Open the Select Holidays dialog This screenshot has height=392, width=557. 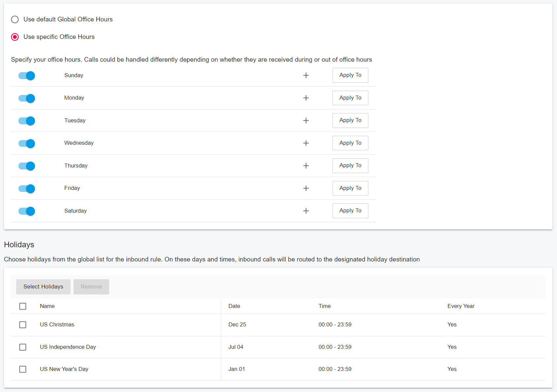click(x=43, y=286)
